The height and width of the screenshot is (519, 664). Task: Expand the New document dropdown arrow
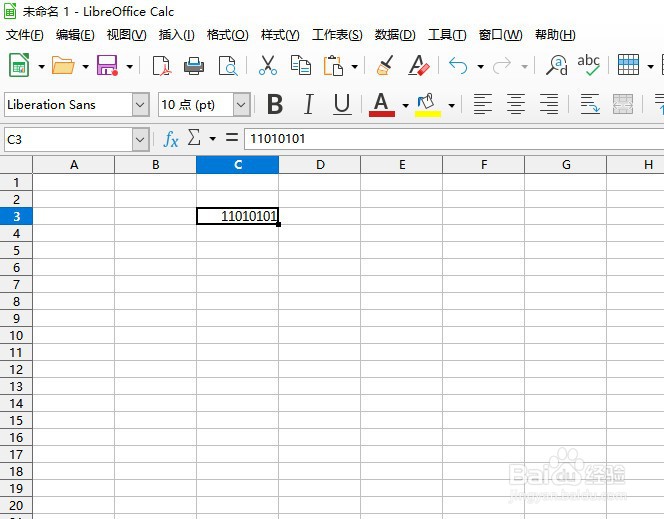(x=41, y=66)
